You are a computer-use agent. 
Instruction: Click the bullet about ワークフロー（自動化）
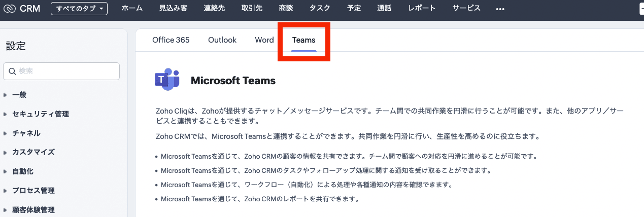click(x=307, y=185)
